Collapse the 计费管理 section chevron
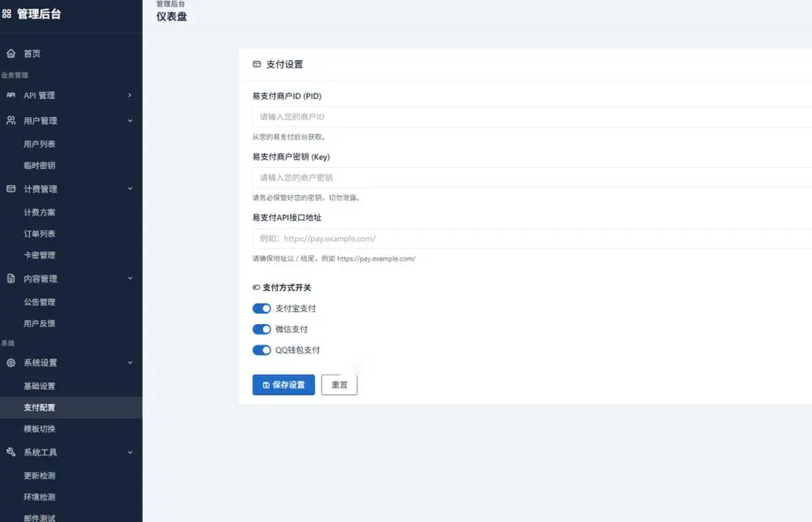Image resolution: width=812 pixels, height=522 pixels. (130, 188)
